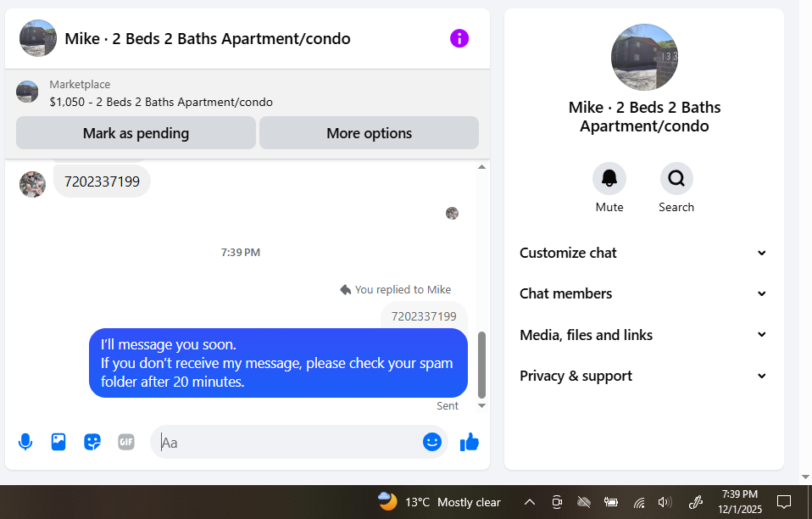Open the GIF picker icon
The image size is (812, 519).
click(125, 442)
